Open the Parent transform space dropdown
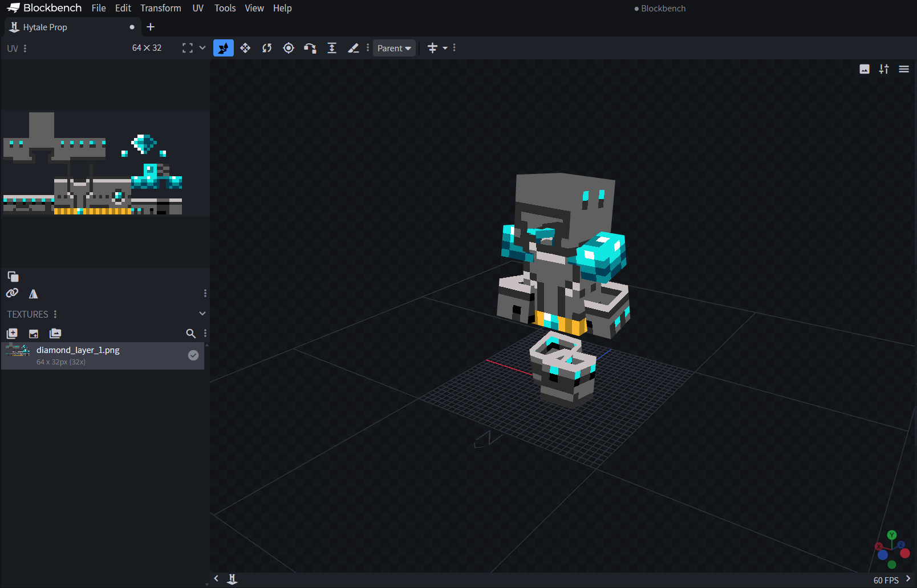Viewport: 917px width, 588px height. (394, 48)
